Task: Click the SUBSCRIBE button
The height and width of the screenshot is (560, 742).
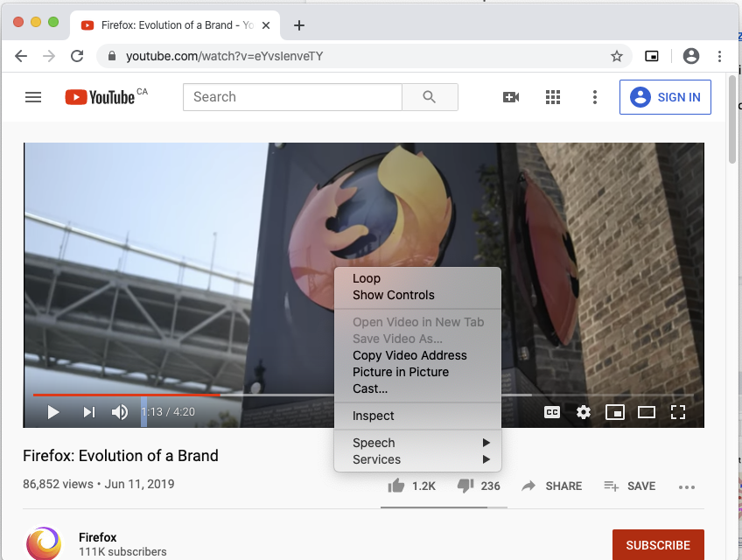Action: [x=658, y=545]
